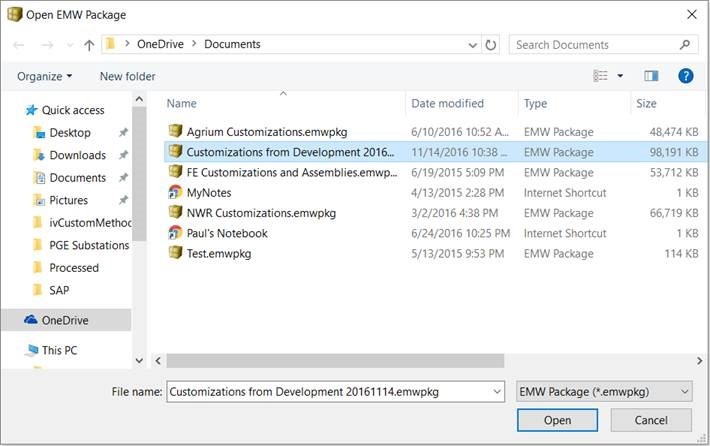Click the Paul's Notebook shortcut icon
This screenshot has width=710, height=446.
tap(175, 233)
